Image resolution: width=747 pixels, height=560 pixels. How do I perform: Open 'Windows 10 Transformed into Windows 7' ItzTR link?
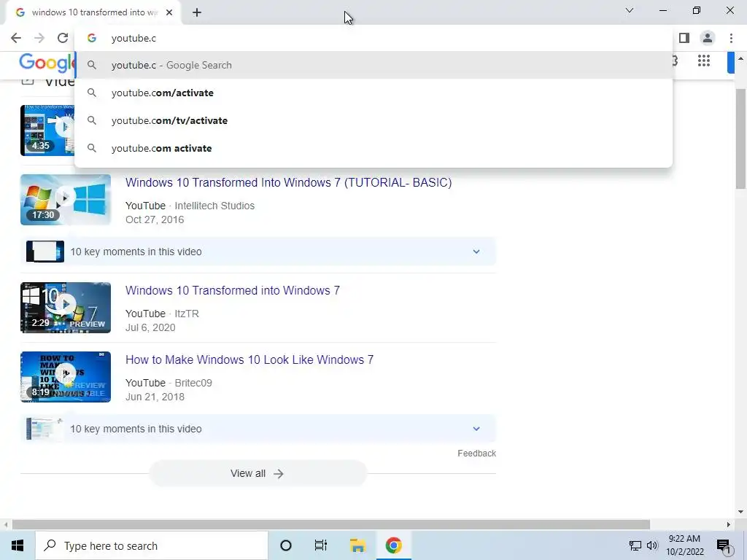(x=233, y=290)
